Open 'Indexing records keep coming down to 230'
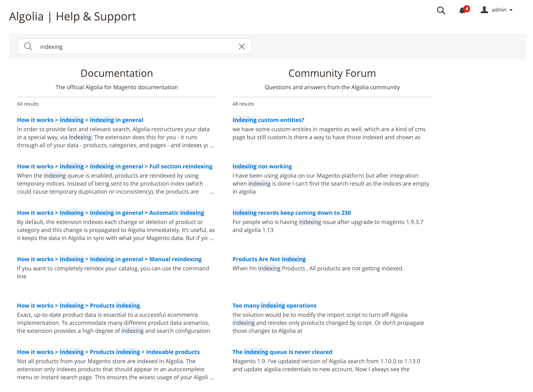Screen dimensions: 533x392 292,213
